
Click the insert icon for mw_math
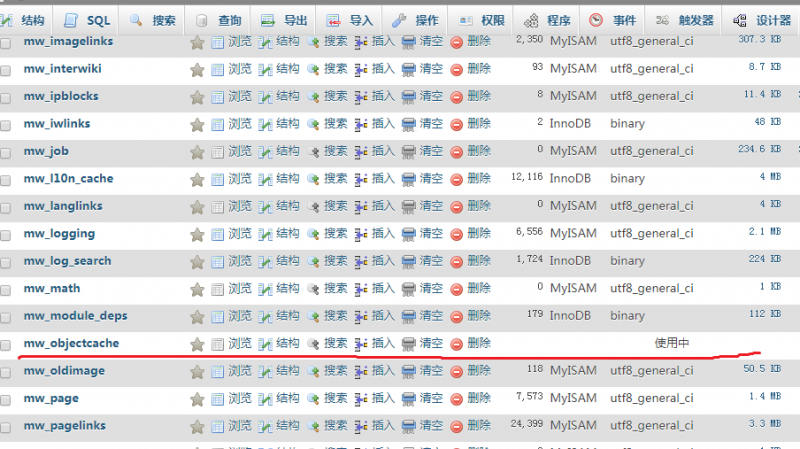(x=361, y=289)
